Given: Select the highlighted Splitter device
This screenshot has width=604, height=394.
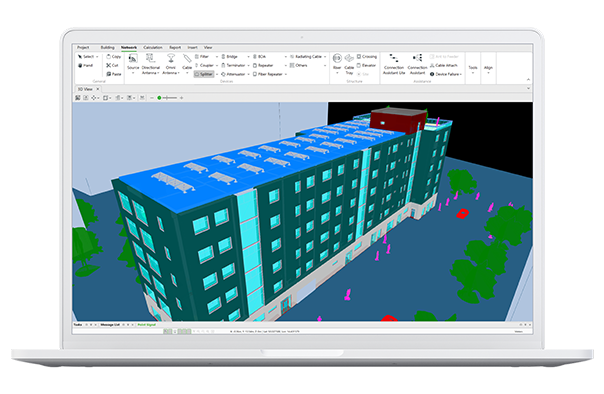Looking at the screenshot, I should (204, 74).
